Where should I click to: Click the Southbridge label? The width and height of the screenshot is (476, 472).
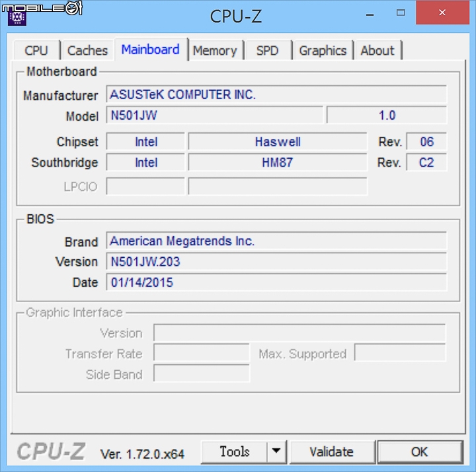click(65, 163)
